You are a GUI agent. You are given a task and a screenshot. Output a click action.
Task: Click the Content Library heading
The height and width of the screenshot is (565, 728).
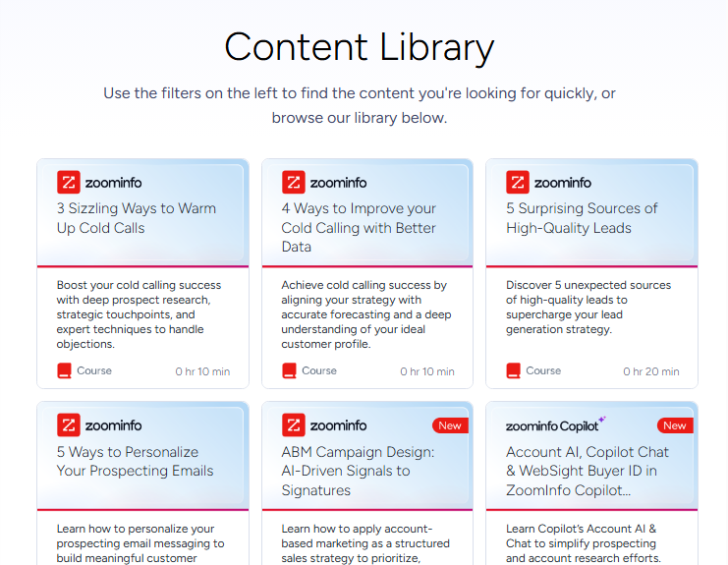pos(360,47)
